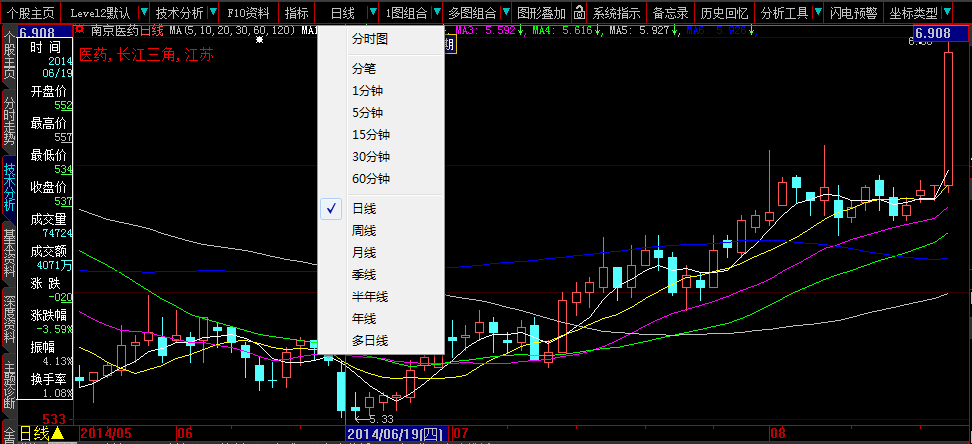Open the 多图组合 dropdown arrow
The width and height of the screenshot is (972, 444).
(506, 12)
